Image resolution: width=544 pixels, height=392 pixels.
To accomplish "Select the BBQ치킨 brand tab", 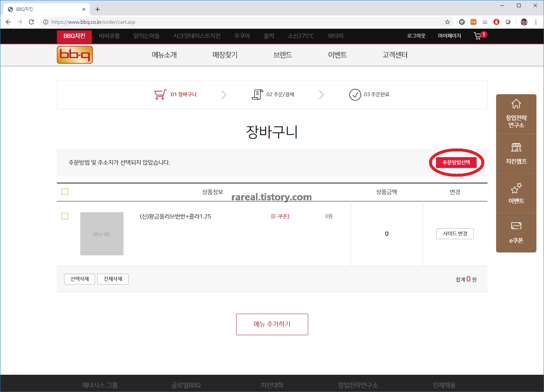I will click(x=75, y=36).
